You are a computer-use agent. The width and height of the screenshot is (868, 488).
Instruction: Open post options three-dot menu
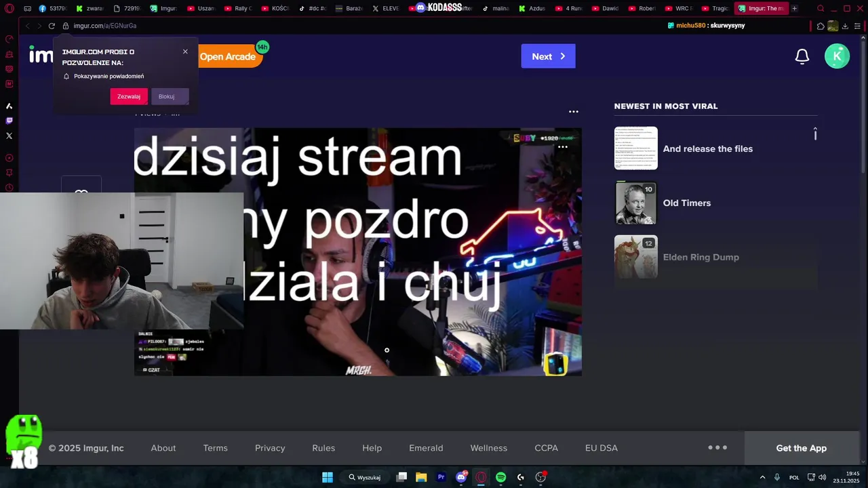pos(574,112)
